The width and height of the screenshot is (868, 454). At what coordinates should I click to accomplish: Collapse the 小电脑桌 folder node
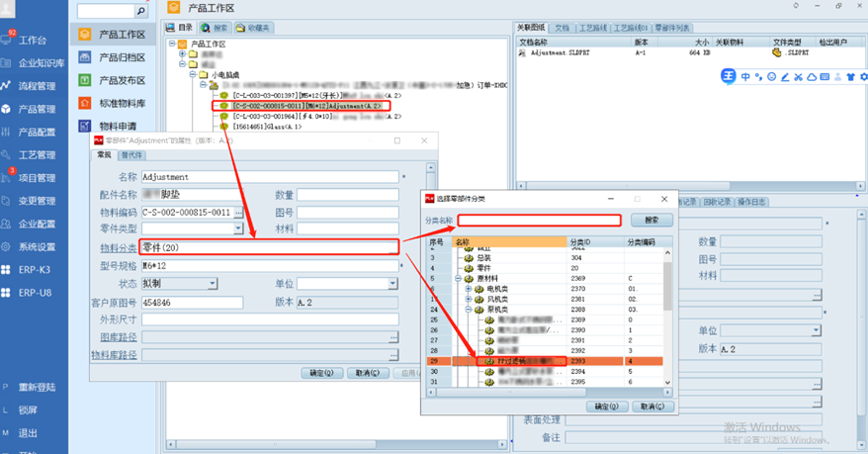pyautogui.click(x=190, y=74)
